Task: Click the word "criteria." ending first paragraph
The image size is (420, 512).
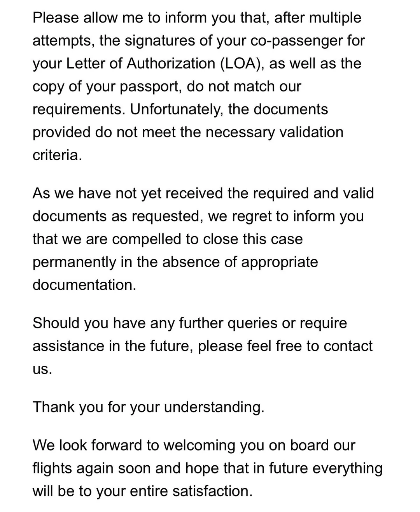Action: pos(57,155)
